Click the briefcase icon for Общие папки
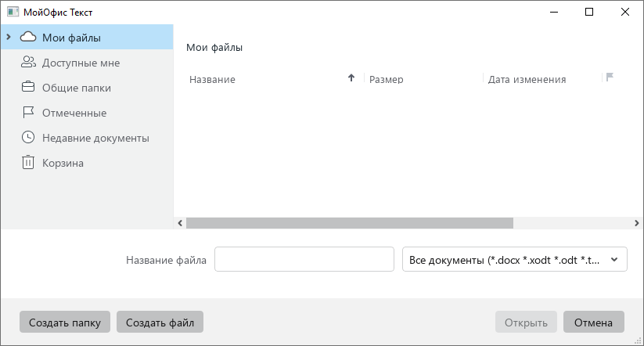 coord(28,87)
